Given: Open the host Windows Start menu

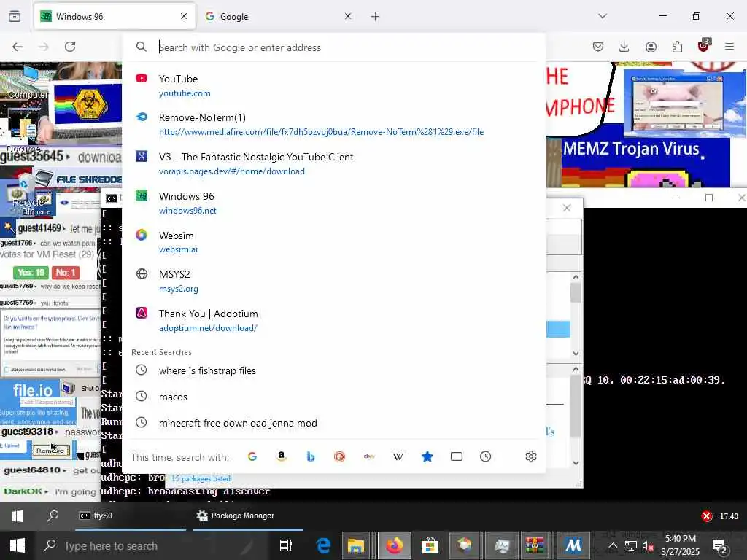Looking at the screenshot, I should click(18, 545).
